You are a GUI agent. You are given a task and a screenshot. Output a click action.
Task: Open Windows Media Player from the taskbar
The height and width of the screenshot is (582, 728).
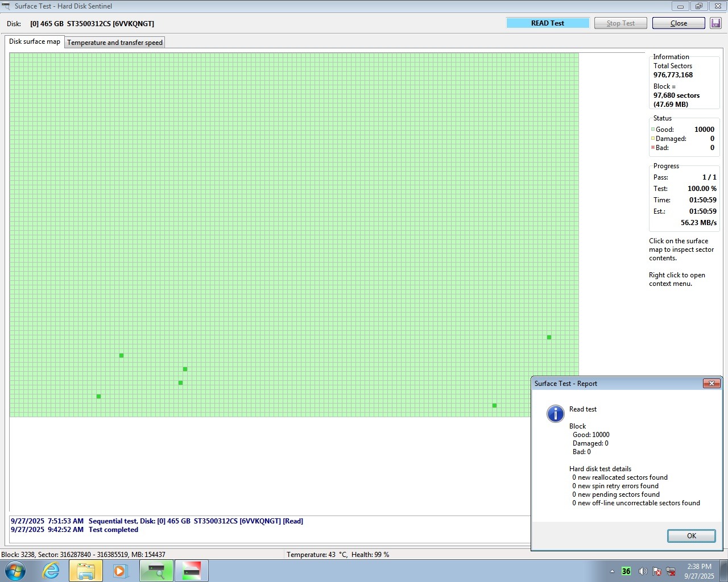120,571
